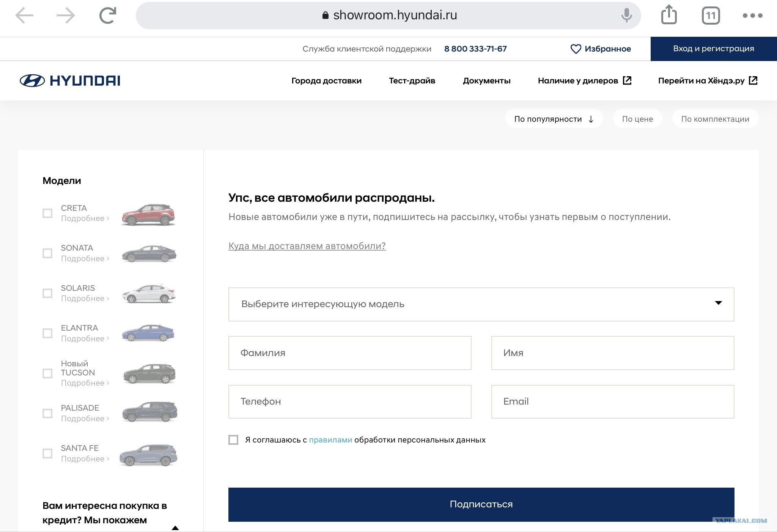Open Наличие у дилеров external link
The width and height of the screenshot is (777, 532).
[585, 81]
